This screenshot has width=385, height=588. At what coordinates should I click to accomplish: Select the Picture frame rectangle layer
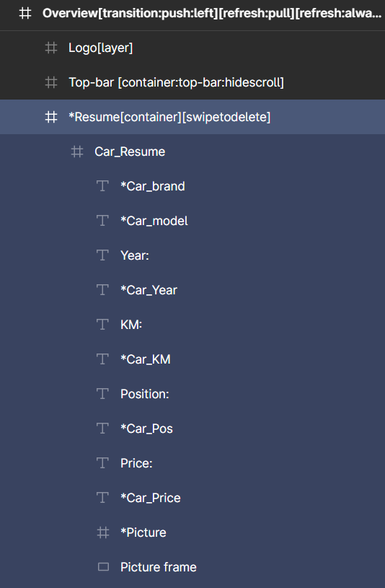[x=192, y=567]
